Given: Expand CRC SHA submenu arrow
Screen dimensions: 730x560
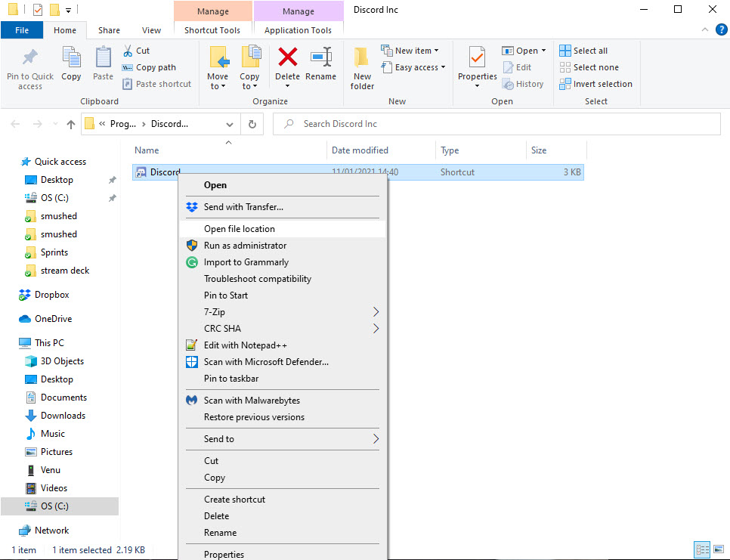Looking at the screenshot, I should pos(376,329).
